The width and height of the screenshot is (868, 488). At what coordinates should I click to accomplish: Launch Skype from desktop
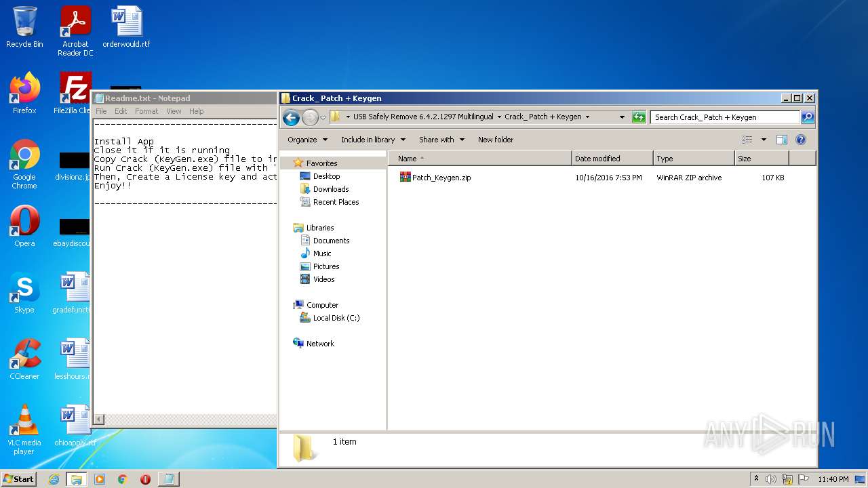[24, 293]
